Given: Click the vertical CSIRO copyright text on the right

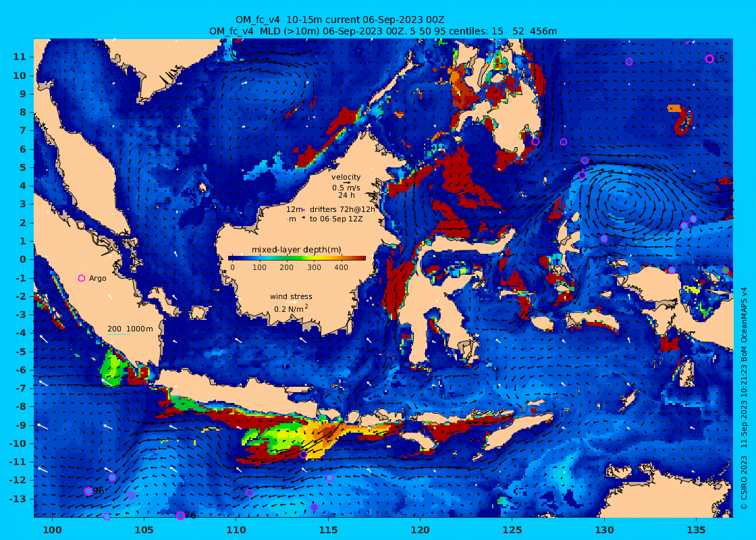Looking at the screenshot, I should 745,398.
